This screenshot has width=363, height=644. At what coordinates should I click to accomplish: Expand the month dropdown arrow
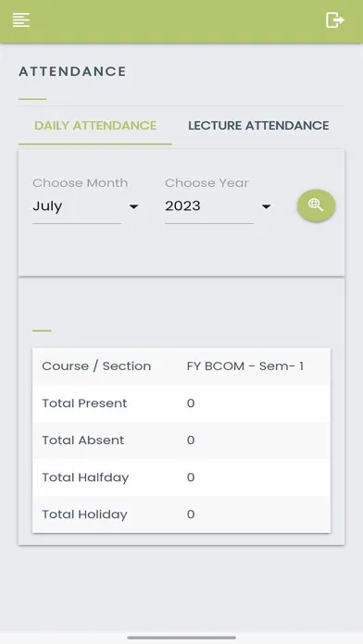click(133, 206)
